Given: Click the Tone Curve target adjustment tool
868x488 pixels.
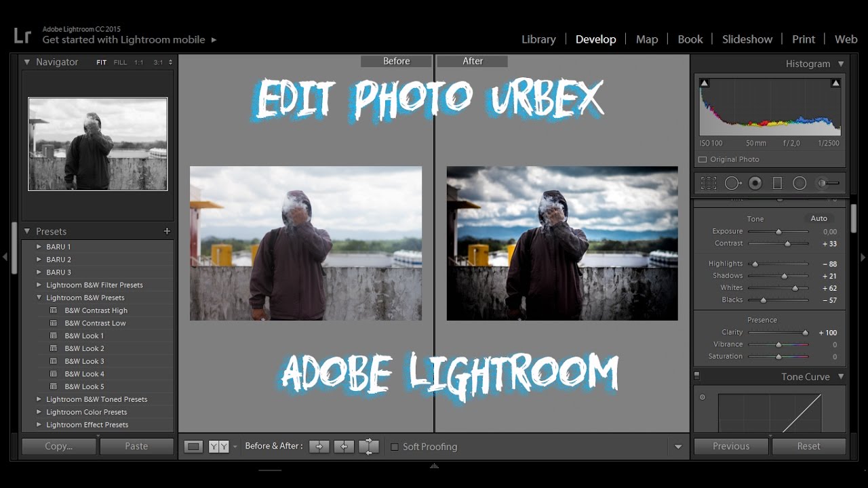Looking at the screenshot, I should coord(703,397).
